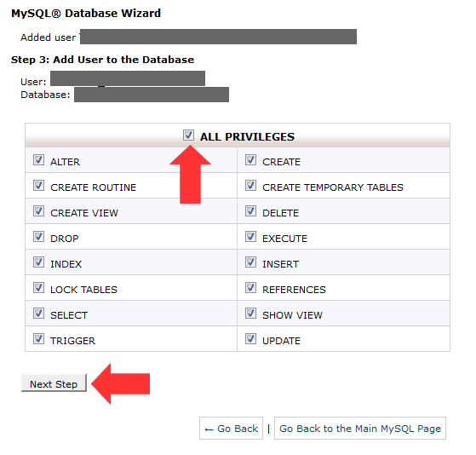Disable the DELETE privilege

pos(250,211)
